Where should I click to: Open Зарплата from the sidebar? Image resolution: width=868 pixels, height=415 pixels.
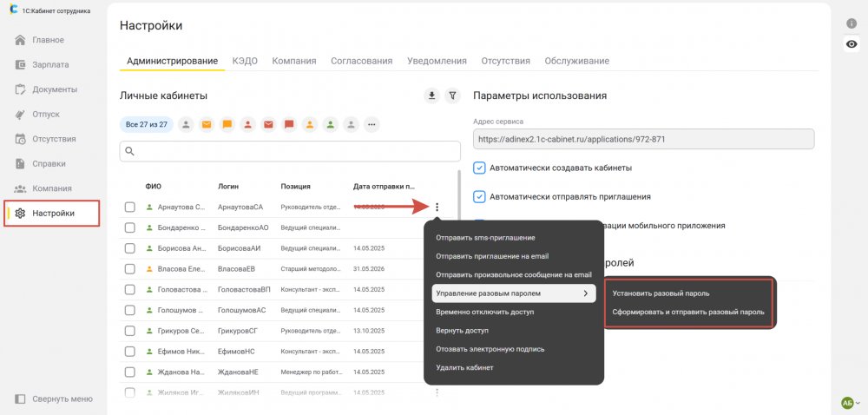(50, 65)
